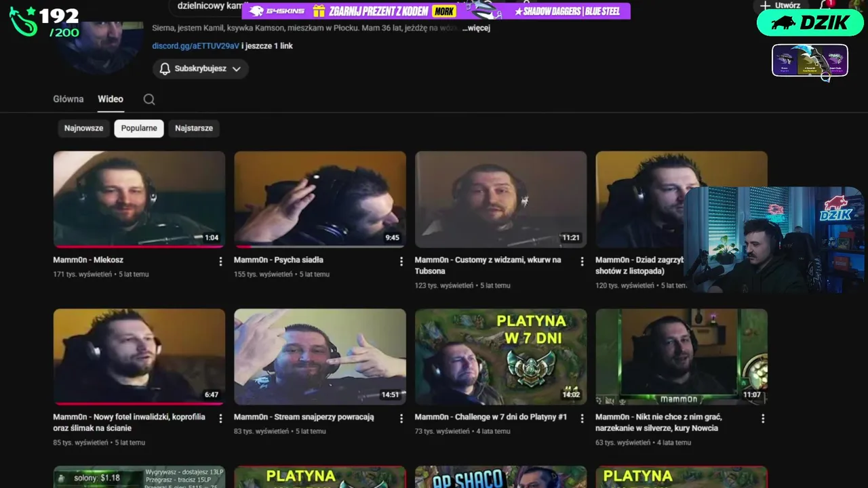Click the gift icon in G4SKINS banner
Image resolution: width=868 pixels, height=488 pixels.
(319, 11)
